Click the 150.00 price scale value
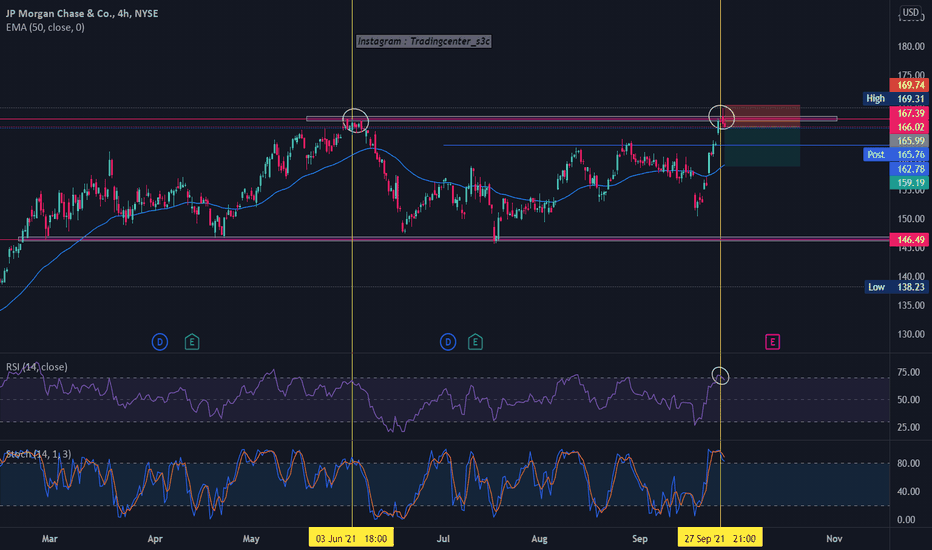The image size is (932, 550). click(911, 219)
